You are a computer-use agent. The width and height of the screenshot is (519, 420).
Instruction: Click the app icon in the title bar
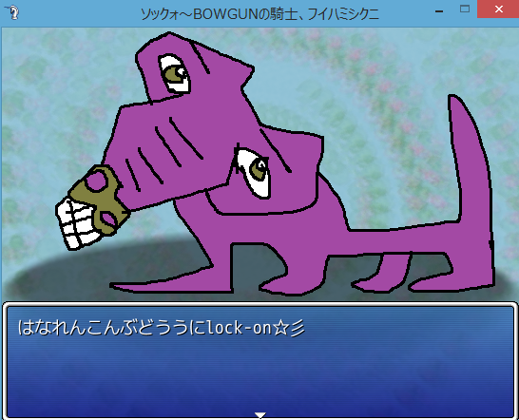click(x=13, y=12)
